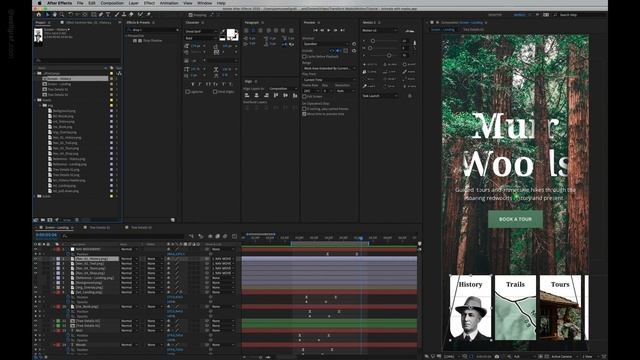
Task: Select the Pen tool
Action: 101,15
